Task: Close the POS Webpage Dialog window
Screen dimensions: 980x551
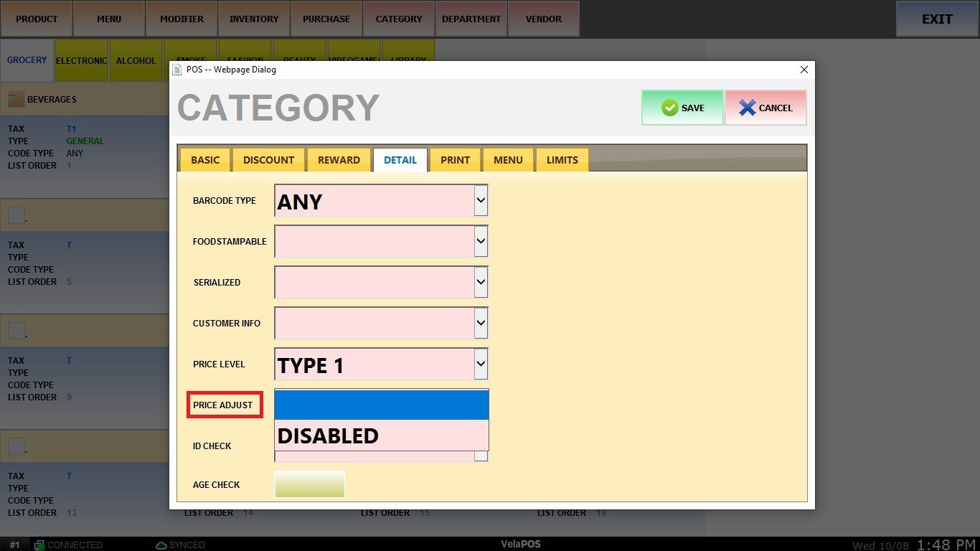Action: [804, 70]
